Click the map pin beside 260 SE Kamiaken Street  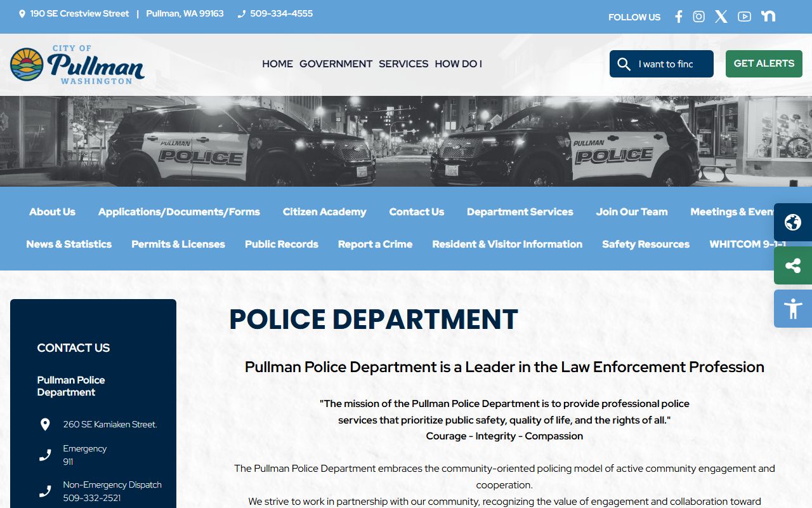click(x=45, y=424)
